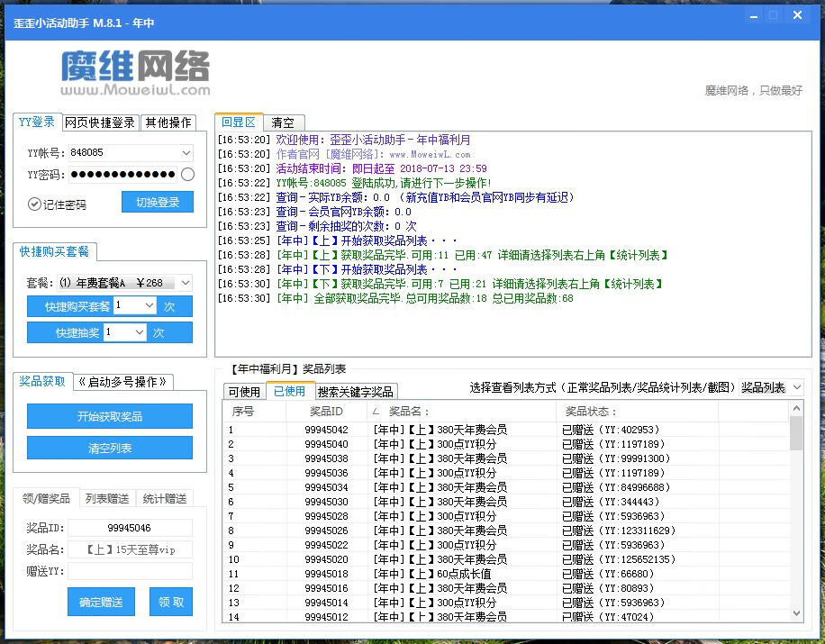Open the 快捷购买套餐 count dropdown
Screen dimensions: 825x644
[x=149, y=305]
